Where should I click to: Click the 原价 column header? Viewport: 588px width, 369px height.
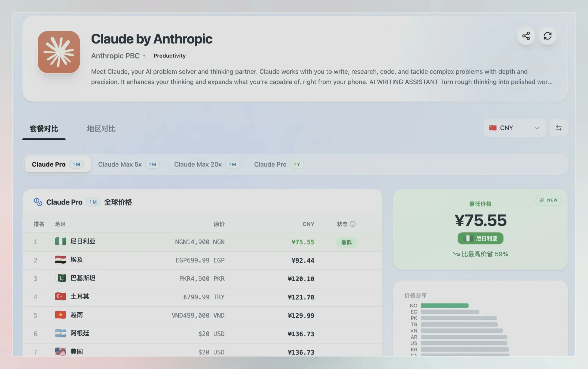[x=219, y=224]
